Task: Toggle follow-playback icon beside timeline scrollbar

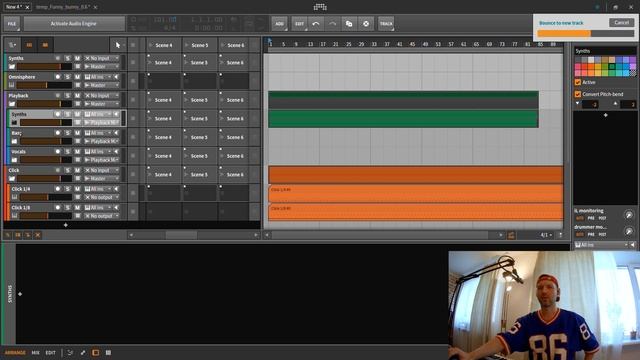Action: tap(511, 235)
